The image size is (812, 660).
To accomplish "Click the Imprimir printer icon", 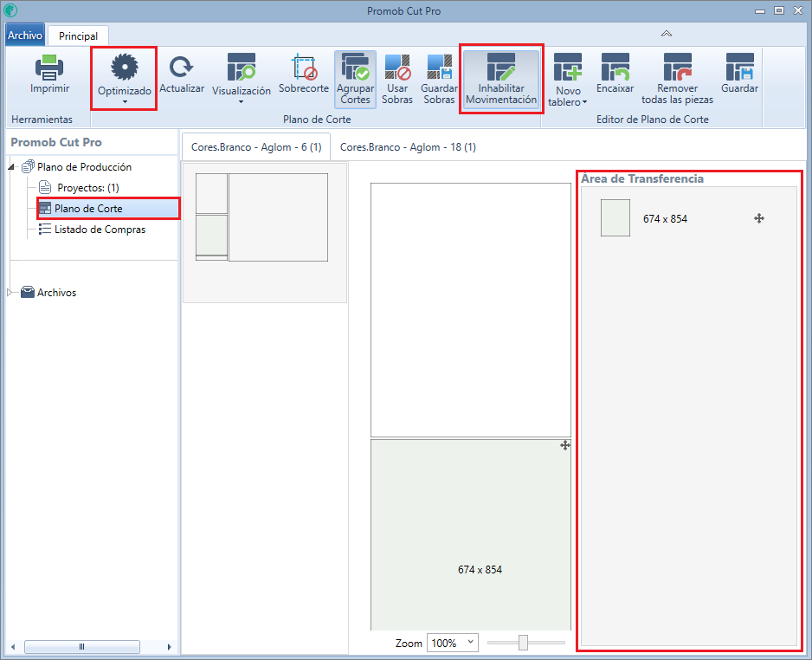I will point(49,68).
